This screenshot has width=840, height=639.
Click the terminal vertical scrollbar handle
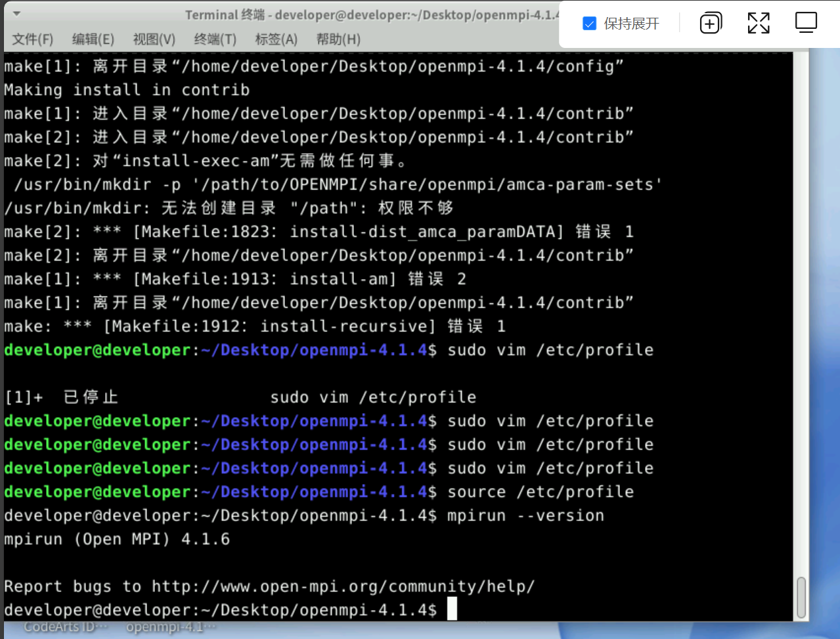tap(801, 598)
